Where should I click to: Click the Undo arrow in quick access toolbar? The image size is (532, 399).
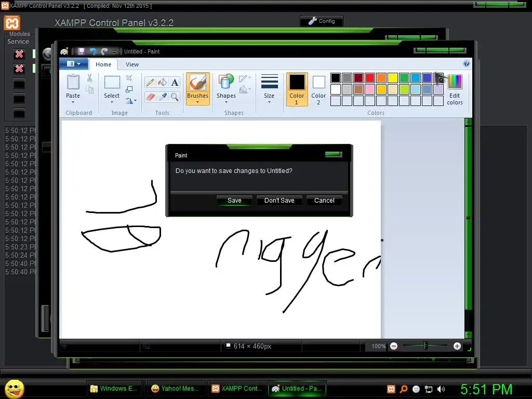tap(93, 51)
